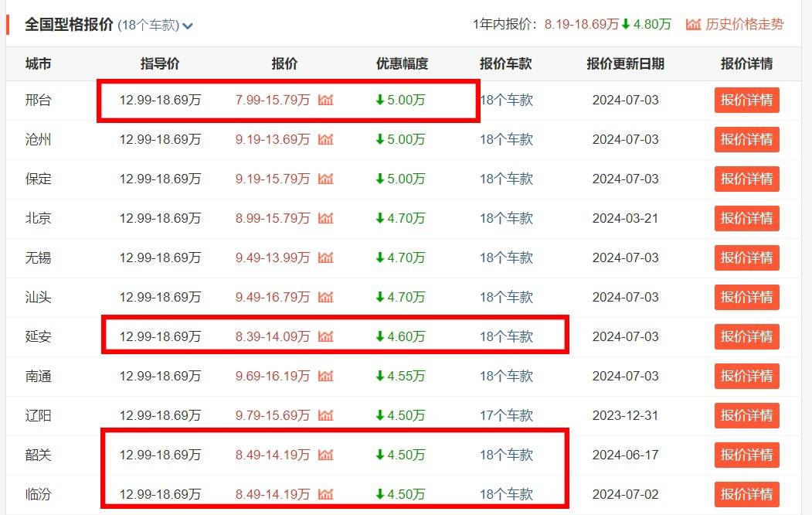The image size is (812, 515).
Task: Select the 优惠幅度 column header
Action: pos(401,63)
